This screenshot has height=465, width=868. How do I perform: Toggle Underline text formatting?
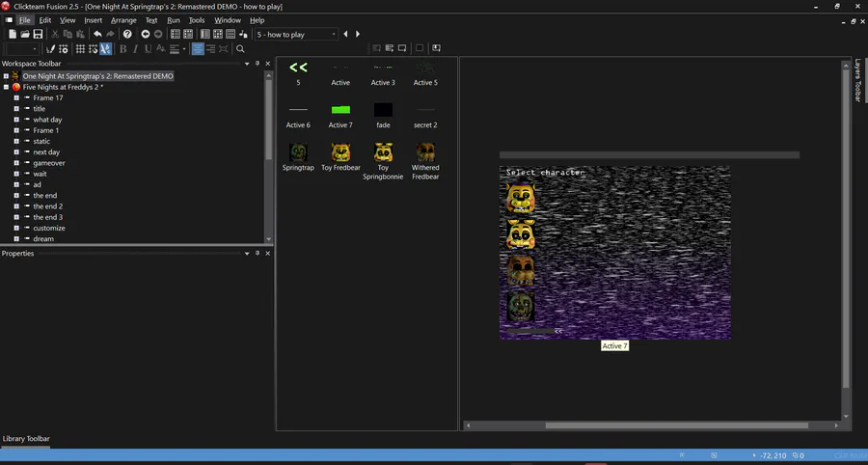tap(148, 48)
